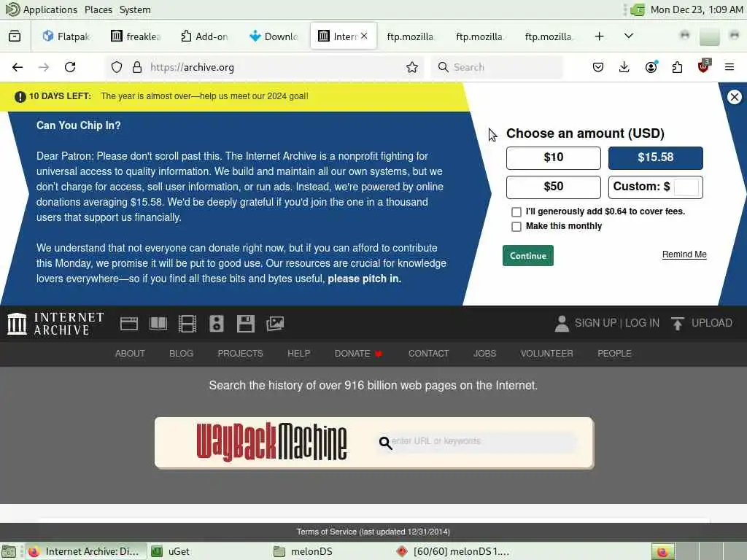
Task: Open the HELP nav link
Action: (x=298, y=354)
